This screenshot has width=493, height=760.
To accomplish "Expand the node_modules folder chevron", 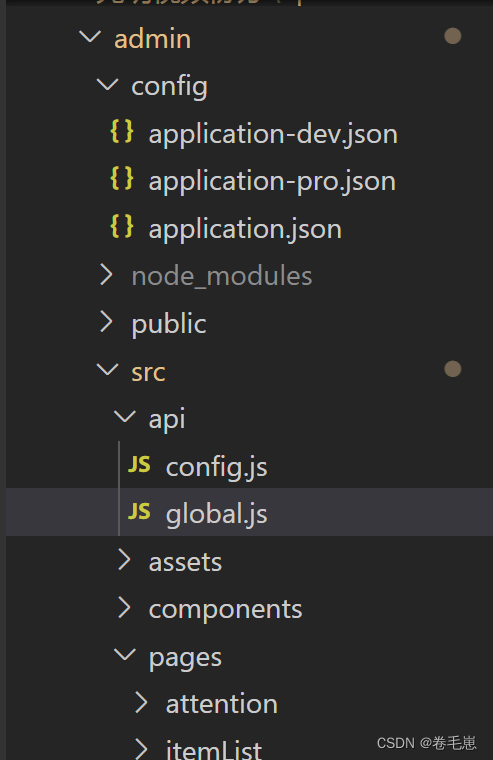I will pyautogui.click(x=106, y=275).
